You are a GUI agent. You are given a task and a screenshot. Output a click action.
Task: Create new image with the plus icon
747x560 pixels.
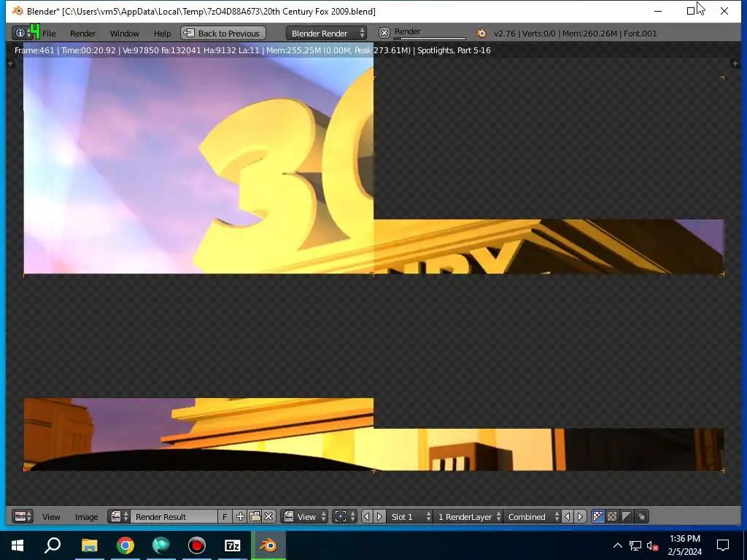tap(240, 517)
